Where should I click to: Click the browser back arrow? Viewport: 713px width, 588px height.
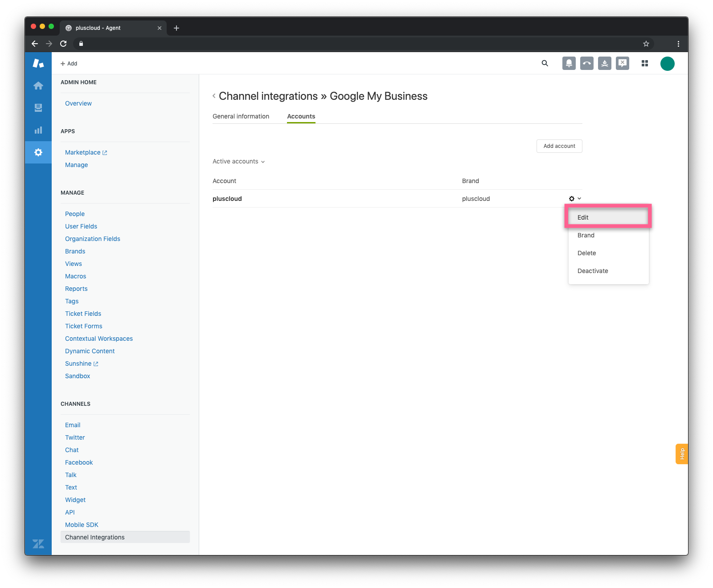point(35,44)
